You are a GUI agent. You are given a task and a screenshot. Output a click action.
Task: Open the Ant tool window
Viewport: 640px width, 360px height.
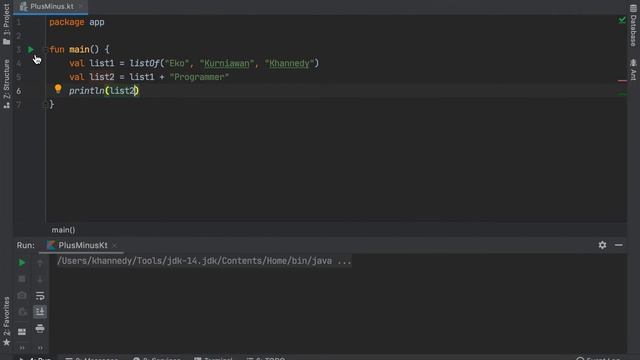[x=633, y=70]
